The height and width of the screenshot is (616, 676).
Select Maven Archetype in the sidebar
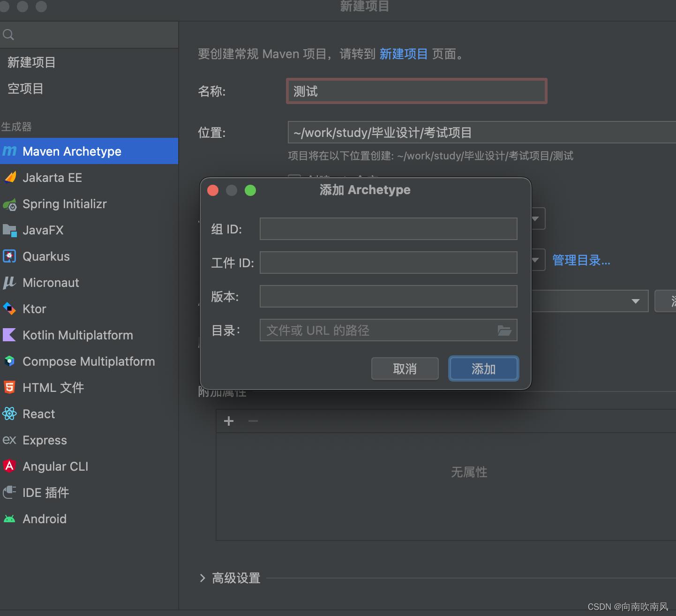point(72,151)
